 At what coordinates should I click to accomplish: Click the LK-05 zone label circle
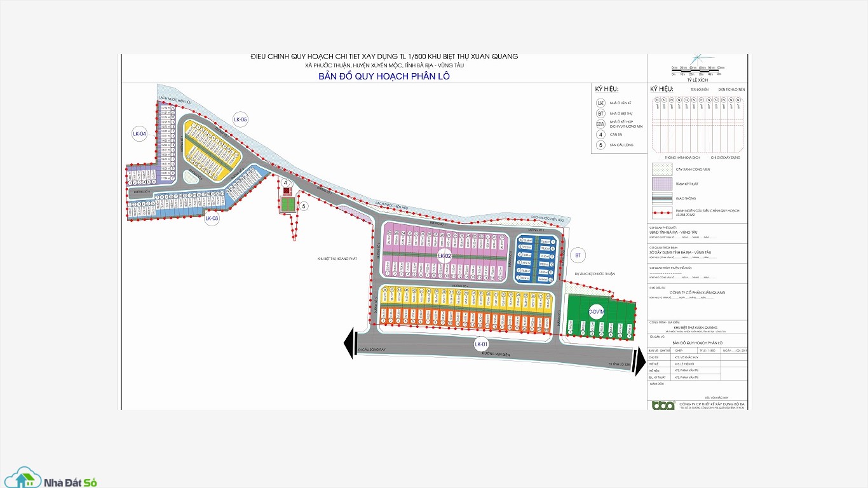pos(240,119)
